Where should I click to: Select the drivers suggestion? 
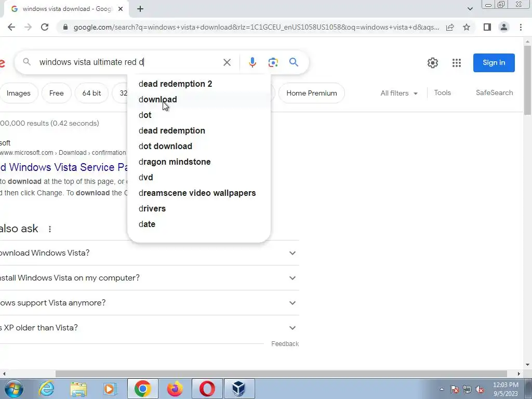pos(199,209)
